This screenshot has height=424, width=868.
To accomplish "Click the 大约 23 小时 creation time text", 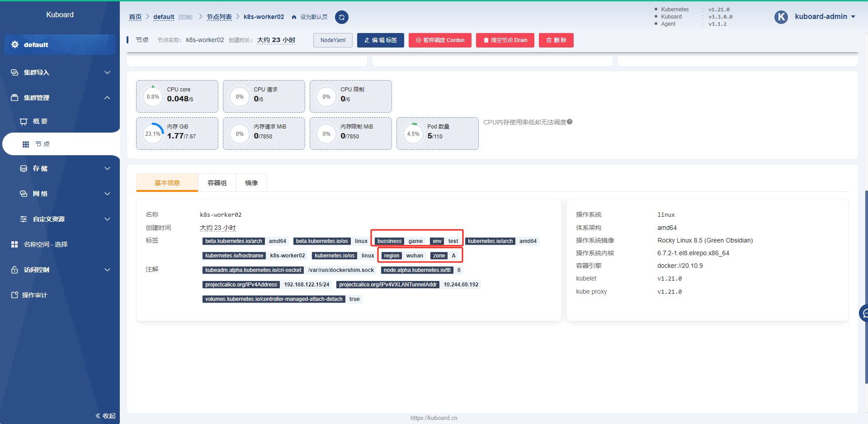I will tap(218, 228).
